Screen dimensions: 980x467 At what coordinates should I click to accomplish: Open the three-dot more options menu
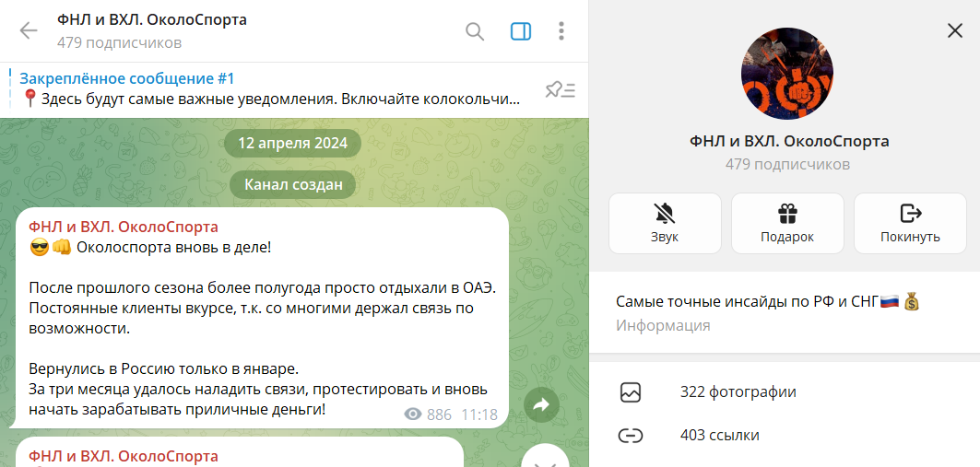pyautogui.click(x=561, y=30)
